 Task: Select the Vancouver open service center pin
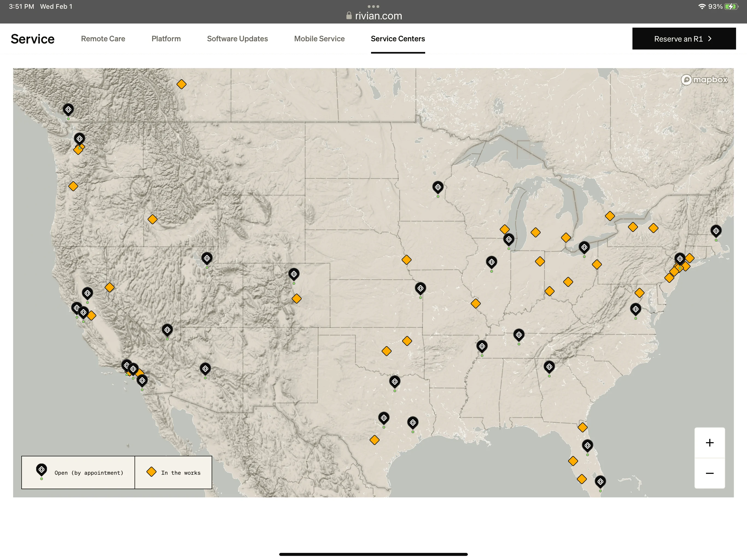tap(68, 110)
